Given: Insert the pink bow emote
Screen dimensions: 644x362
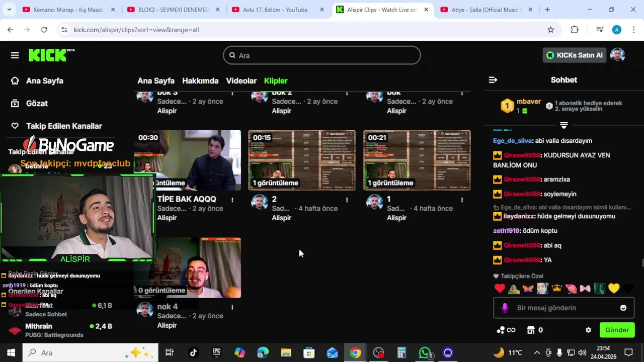Looking at the screenshot, I should tap(585, 289).
